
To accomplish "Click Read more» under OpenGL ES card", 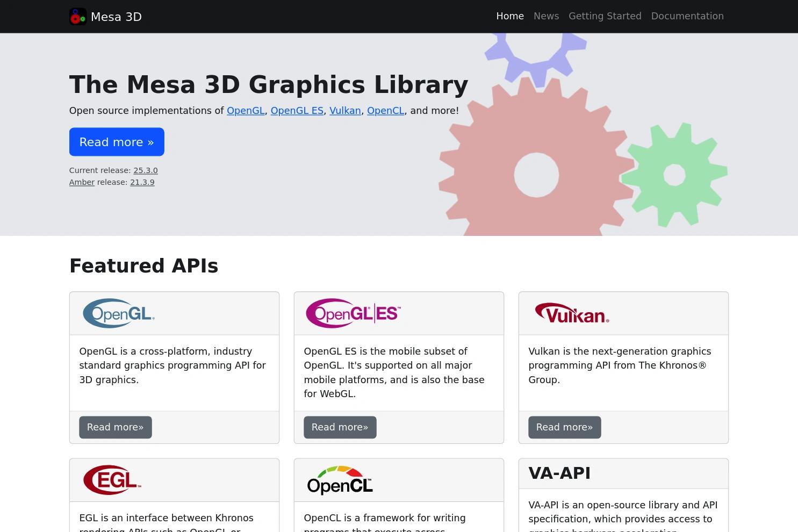I will pos(340,427).
